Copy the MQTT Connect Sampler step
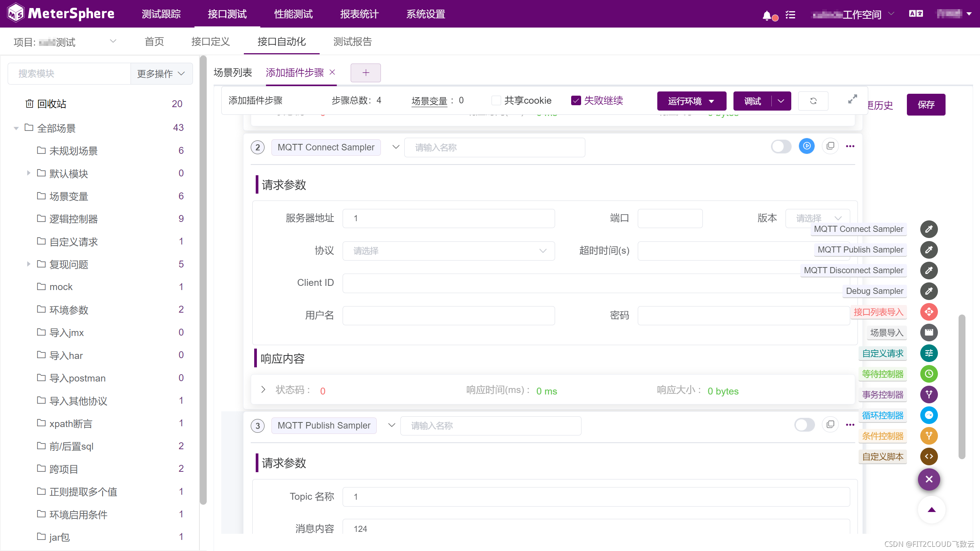This screenshot has width=980, height=551. tap(830, 146)
